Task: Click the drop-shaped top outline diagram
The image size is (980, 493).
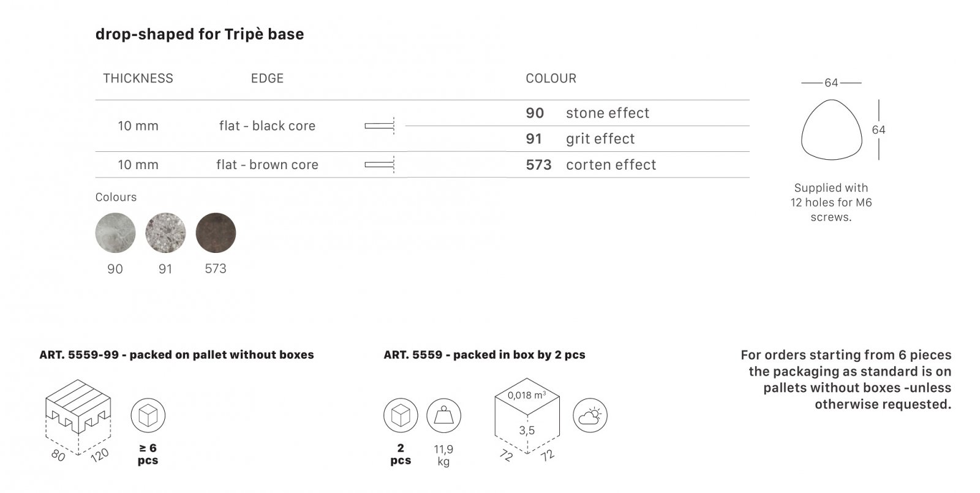Action: pos(831,130)
